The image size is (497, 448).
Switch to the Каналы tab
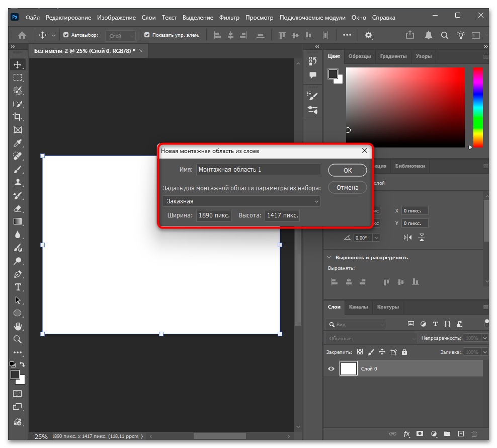358,307
